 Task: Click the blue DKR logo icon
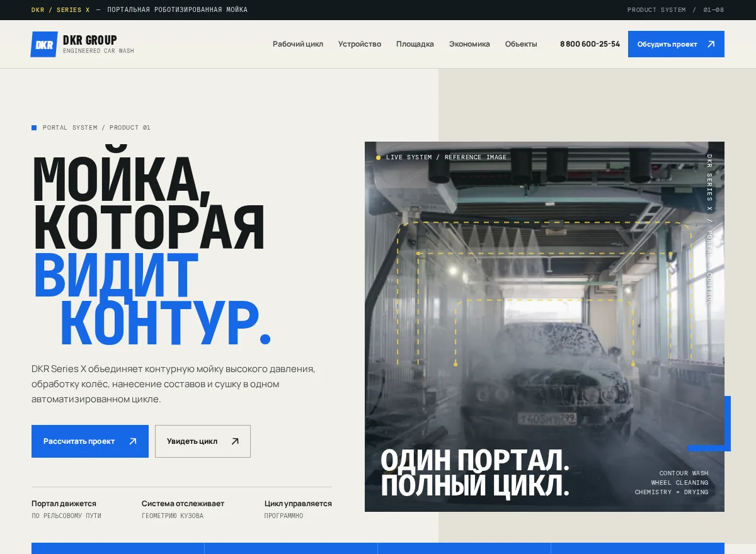coord(44,44)
